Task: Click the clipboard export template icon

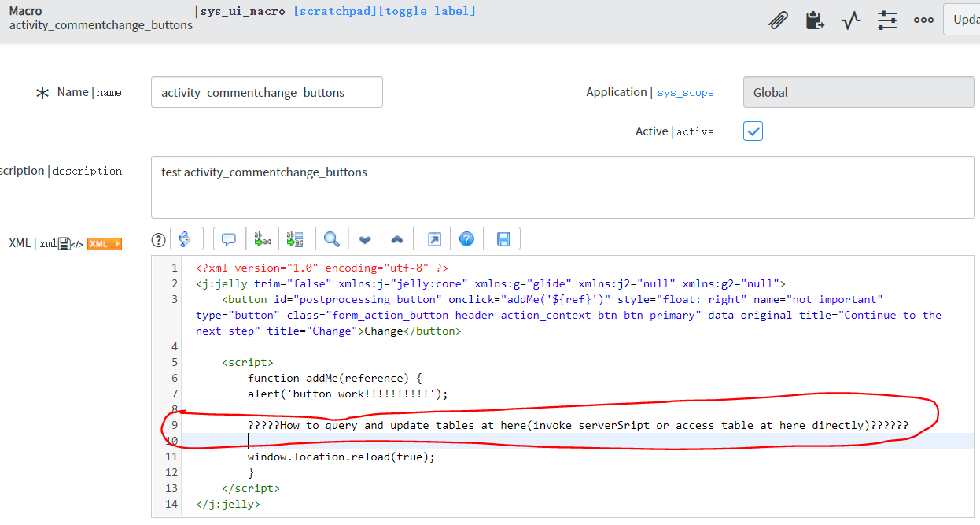Action: point(815,20)
